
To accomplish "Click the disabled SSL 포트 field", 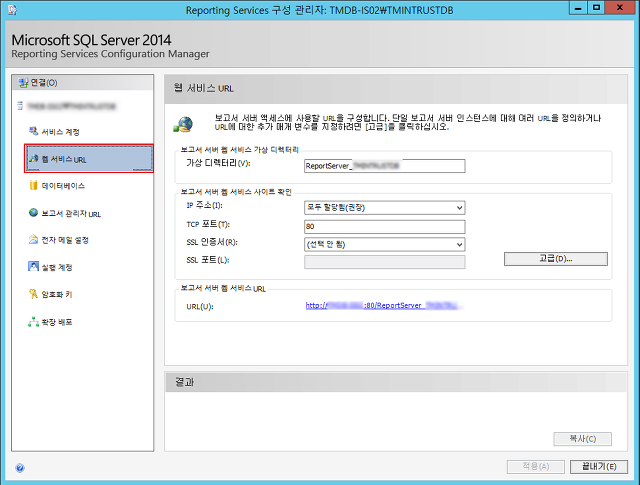I will tap(384, 262).
